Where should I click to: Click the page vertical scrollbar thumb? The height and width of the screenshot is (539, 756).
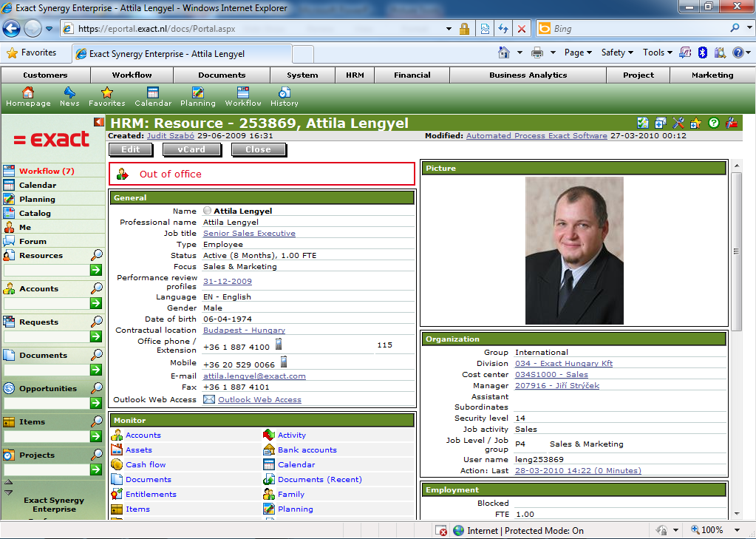(736, 251)
